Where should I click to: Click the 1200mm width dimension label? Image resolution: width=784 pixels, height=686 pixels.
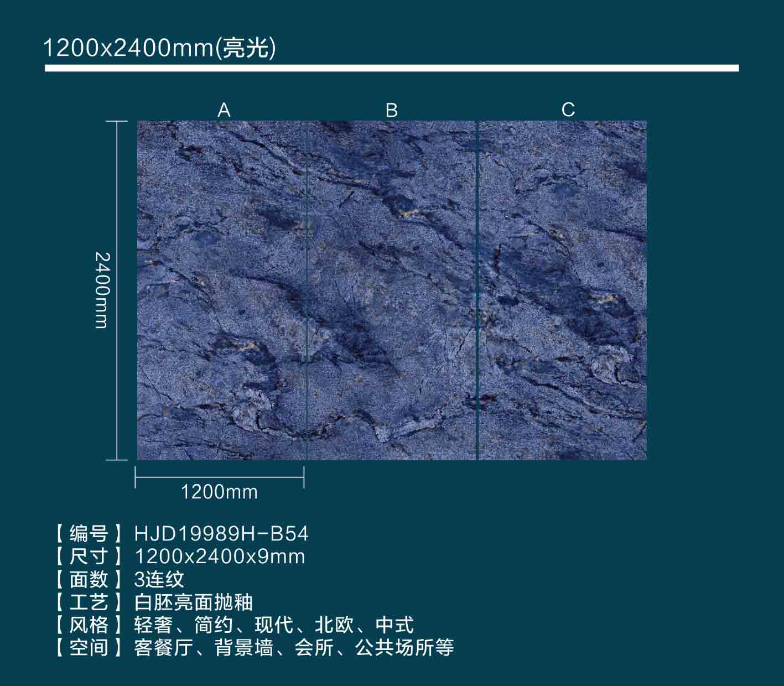(219, 492)
